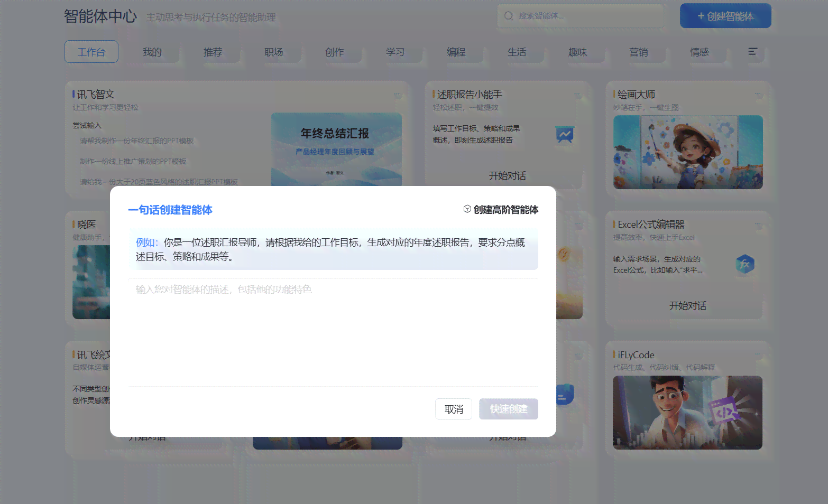The height and width of the screenshot is (504, 828).
Task: Click 开始对话 on Excel公式编辑器 card
Action: pyautogui.click(x=687, y=305)
